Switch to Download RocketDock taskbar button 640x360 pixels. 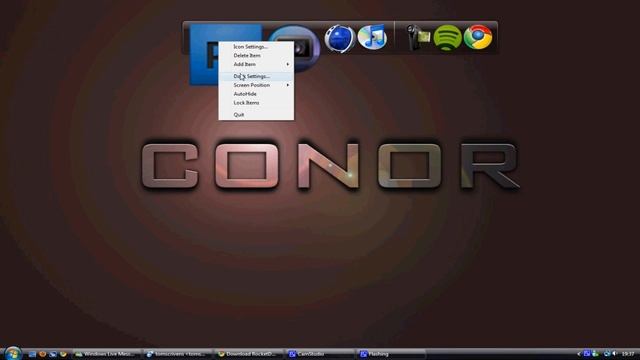point(249,354)
